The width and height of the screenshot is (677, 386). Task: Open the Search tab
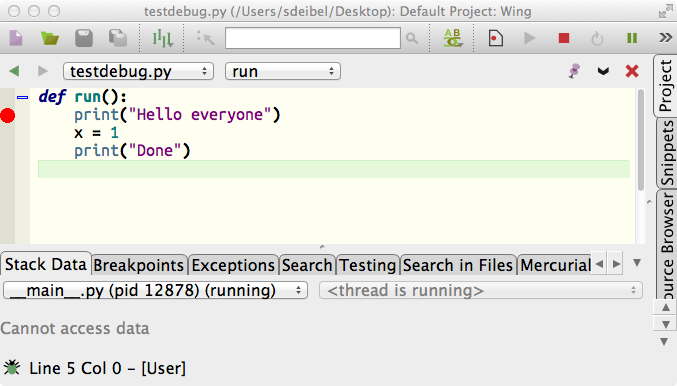pyautogui.click(x=307, y=265)
